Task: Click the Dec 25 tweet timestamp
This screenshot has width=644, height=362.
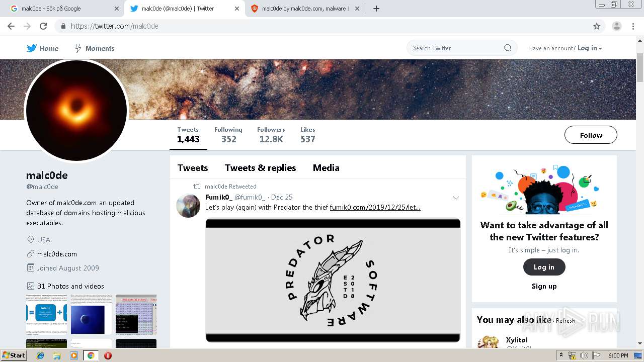Action: pos(282,197)
